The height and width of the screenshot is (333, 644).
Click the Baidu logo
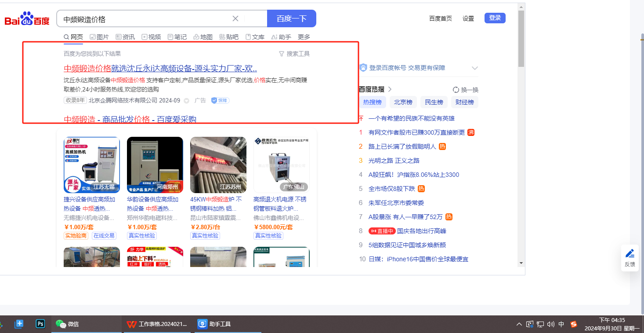27,19
